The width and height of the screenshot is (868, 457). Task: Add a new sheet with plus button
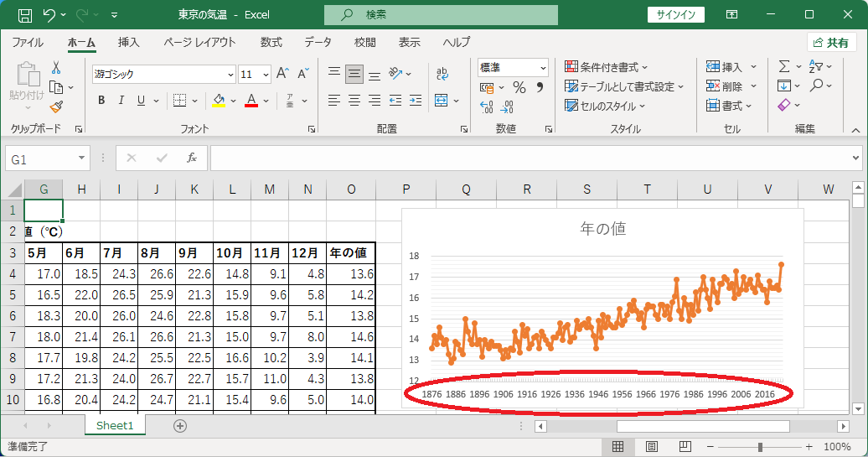coord(180,425)
